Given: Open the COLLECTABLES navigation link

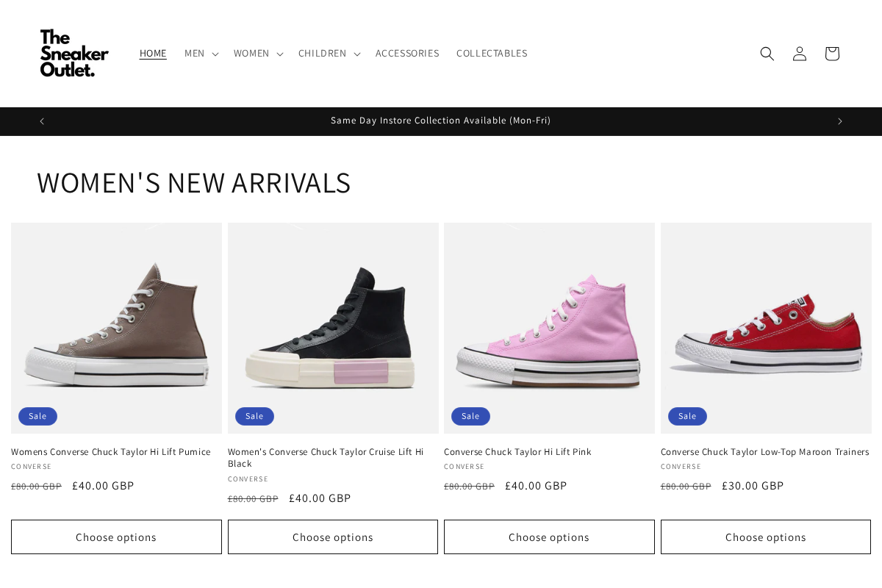Looking at the screenshot, I should click(492, 53).
